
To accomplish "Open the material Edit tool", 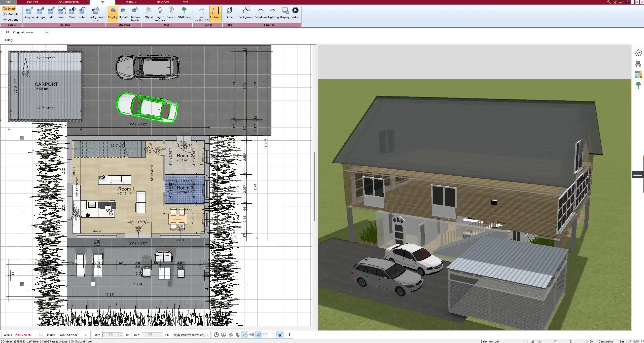I will [x=51, y=13].
